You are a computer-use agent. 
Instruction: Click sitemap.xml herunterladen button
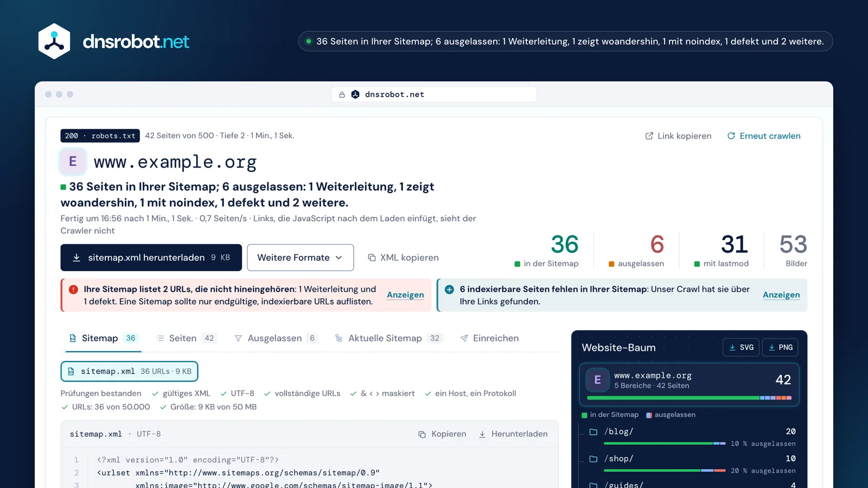[x=151, y=258]
